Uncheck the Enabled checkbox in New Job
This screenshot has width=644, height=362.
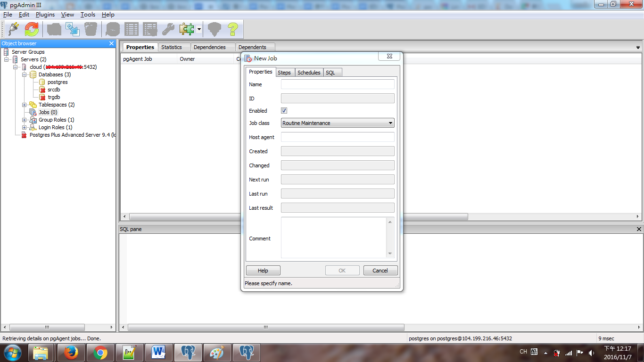(x=284, y=111)
